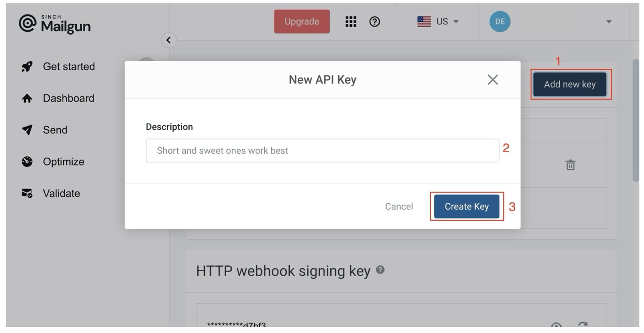
Task: Click the Validate envelope icon
Action: point(27,193)
